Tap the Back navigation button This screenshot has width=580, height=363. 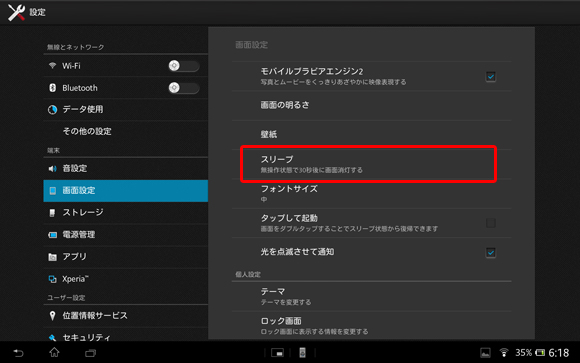pyautogui.click(x=18, y=353)
